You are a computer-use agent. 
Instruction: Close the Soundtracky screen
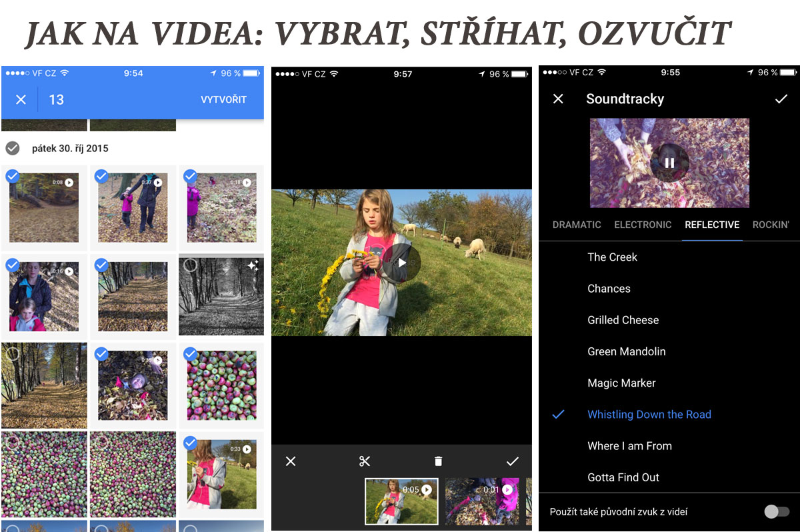click(x=559, y=99)
